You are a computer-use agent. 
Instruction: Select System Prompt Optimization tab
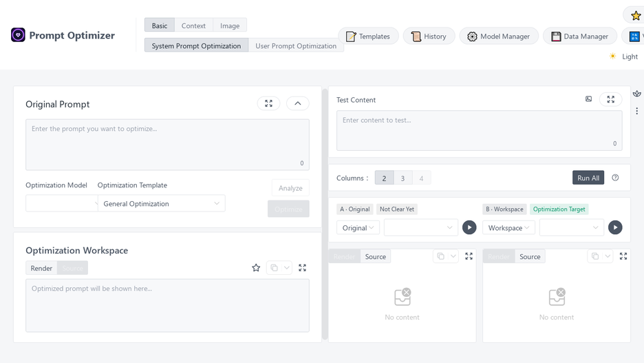196,45
